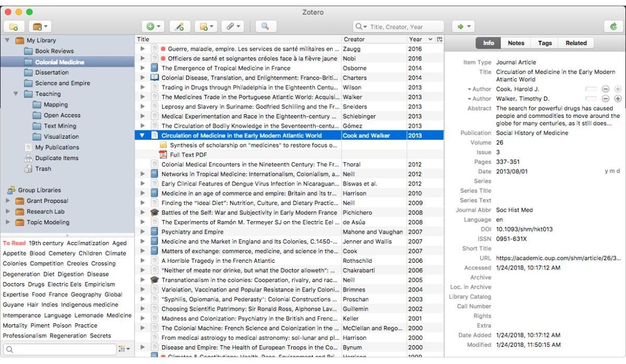Open the Full Text PDF attachment
The image size is (626, 364).
click(x=188, y=155)
